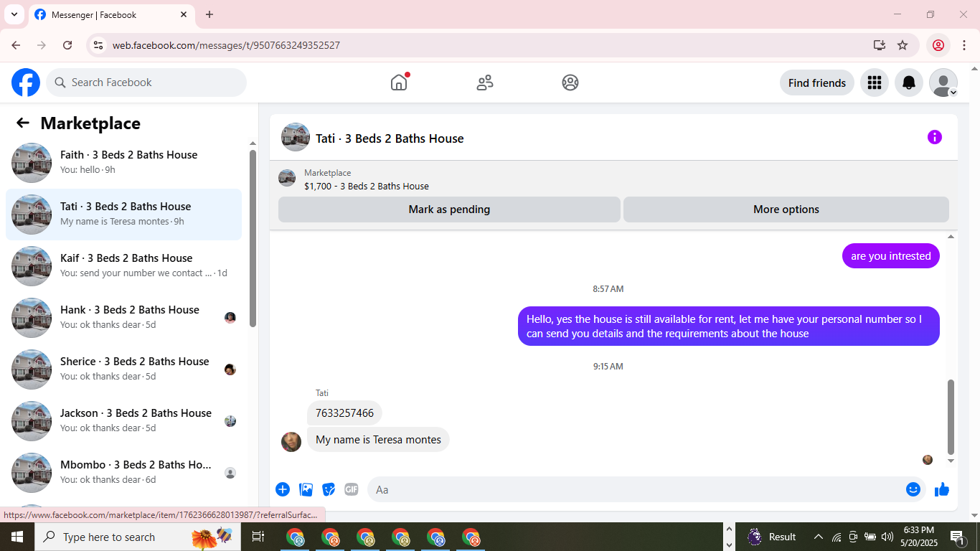This screenshot has height=551, width=980.
Task: Select the Tati 3 Beds conversation
Action: 124,215
